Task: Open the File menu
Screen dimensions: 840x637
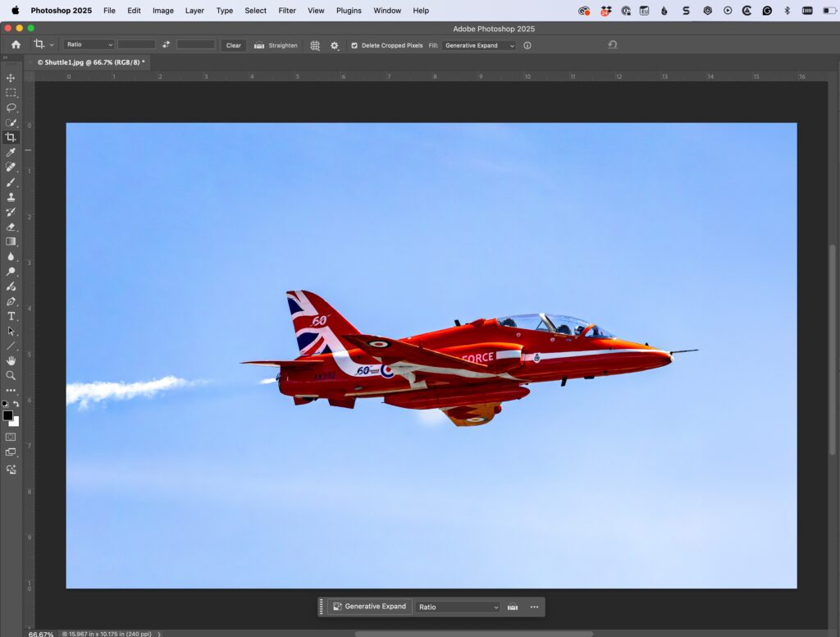Action: point(109,11)
